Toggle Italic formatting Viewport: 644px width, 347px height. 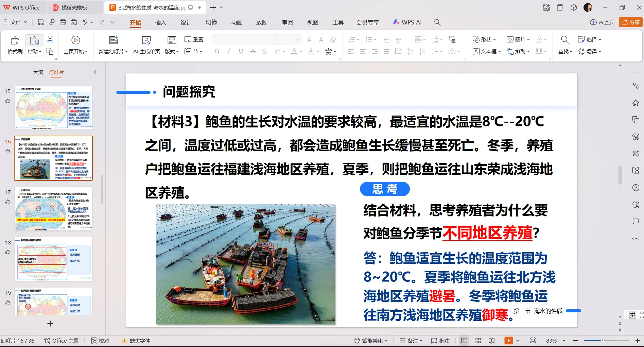pyautogui.click(x=229, y=51)
